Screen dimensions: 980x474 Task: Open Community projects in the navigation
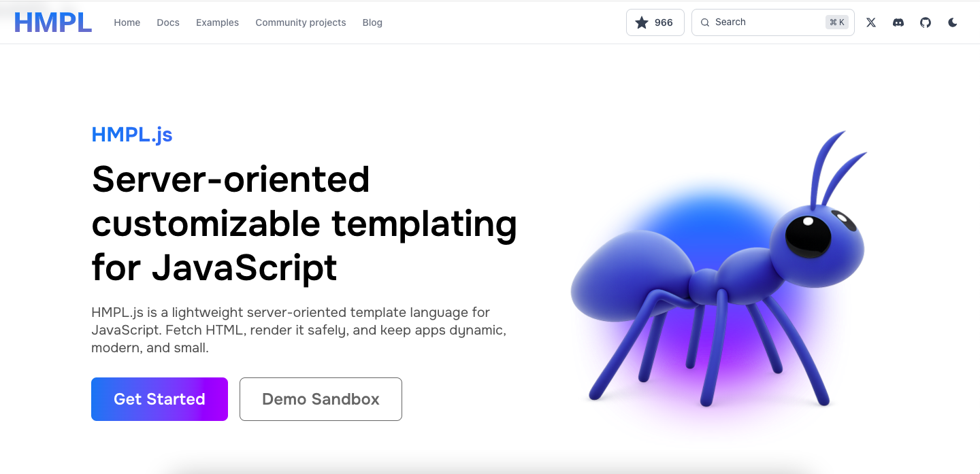(301, 22)
